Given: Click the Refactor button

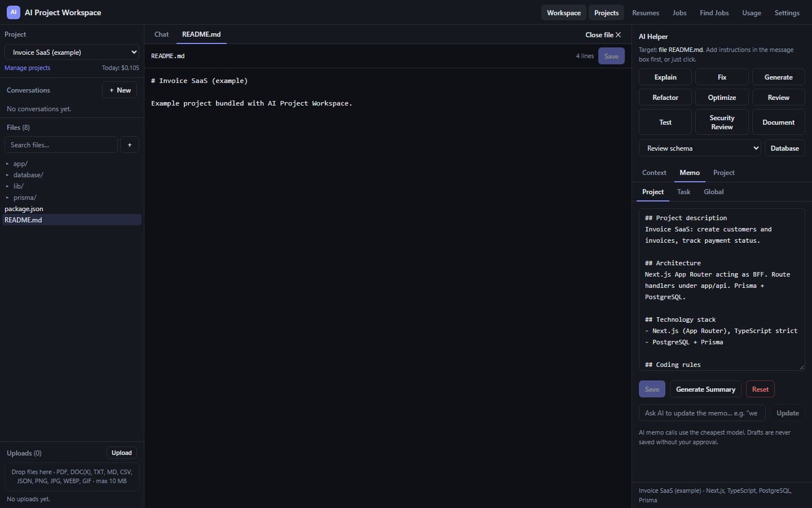Looking at the screenshot, I should pos(665,98).
